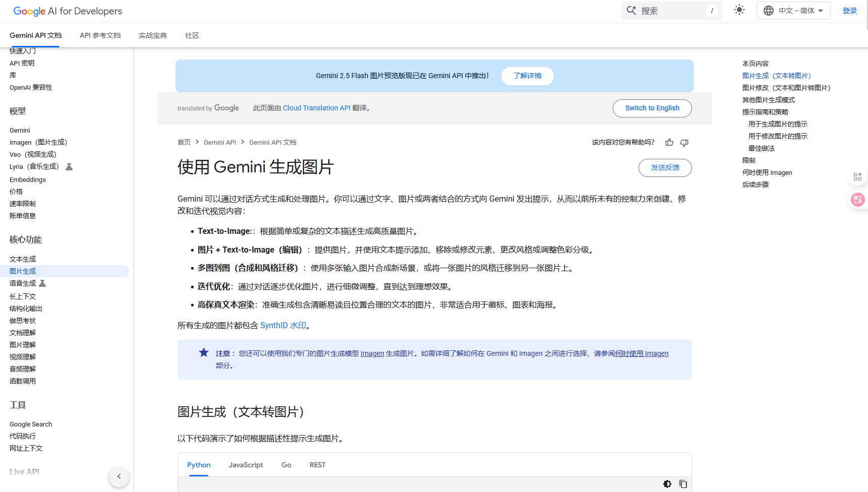Click the Switch to English button
This screenshot has height=492, width=868.
tap(652, 108)
